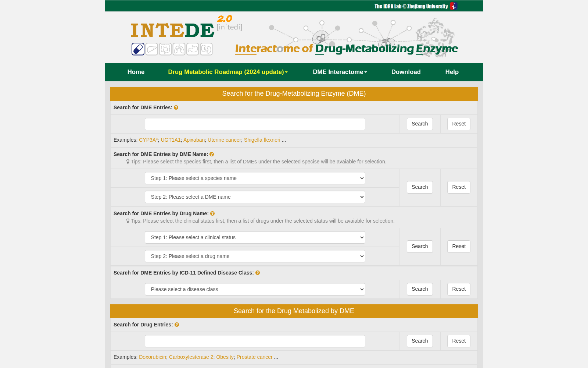The width and height of the screenshot is (588, 368).
Task: Click the lungs organ icon in logo
Action: [x=179, y=49]
